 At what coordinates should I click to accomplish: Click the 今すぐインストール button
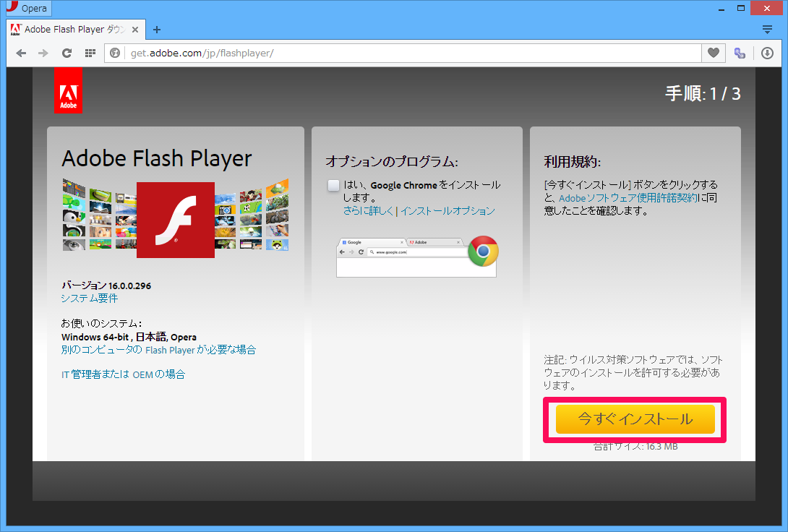click(635, 419)
